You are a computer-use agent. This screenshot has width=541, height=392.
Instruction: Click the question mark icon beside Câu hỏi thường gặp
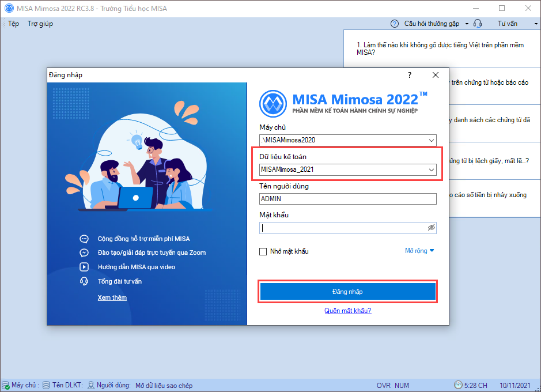(x=394, y=24)
